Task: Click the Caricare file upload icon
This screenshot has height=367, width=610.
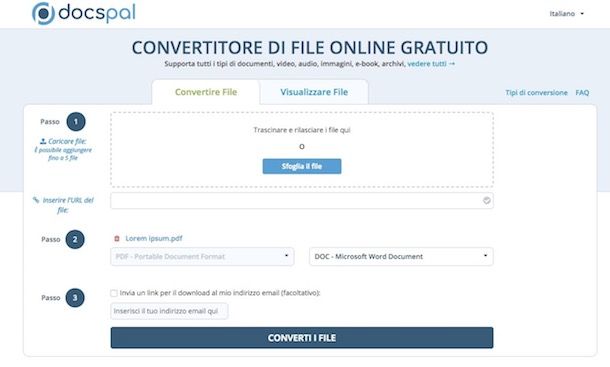Action: point(43,141)
